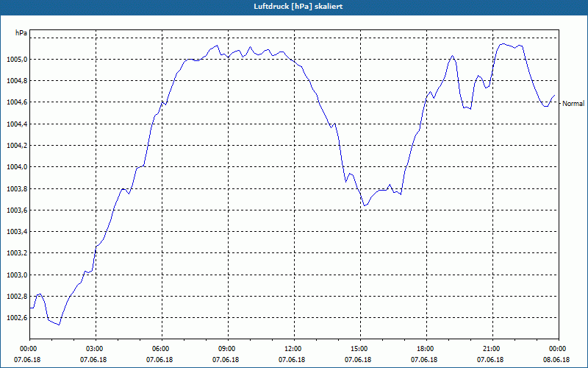Click the 'hPa' unit label

click(x=21, y=32)
